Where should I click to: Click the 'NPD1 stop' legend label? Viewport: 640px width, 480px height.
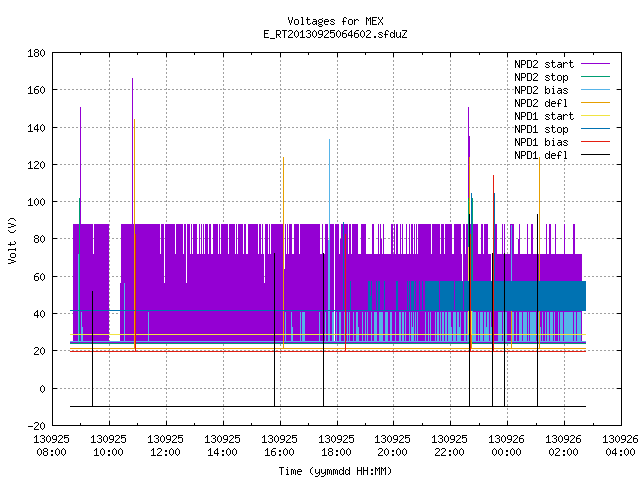[x=541, y=129]
